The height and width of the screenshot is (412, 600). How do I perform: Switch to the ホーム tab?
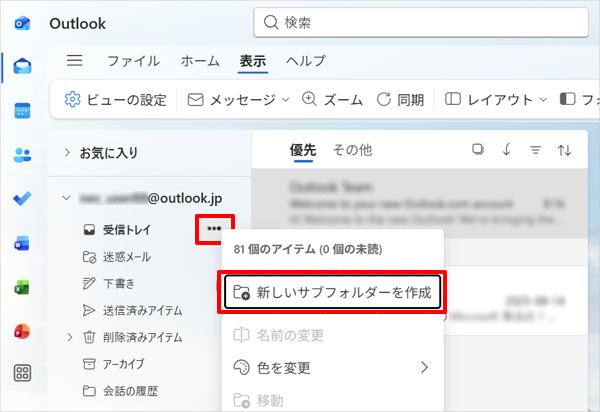(200, 61)
